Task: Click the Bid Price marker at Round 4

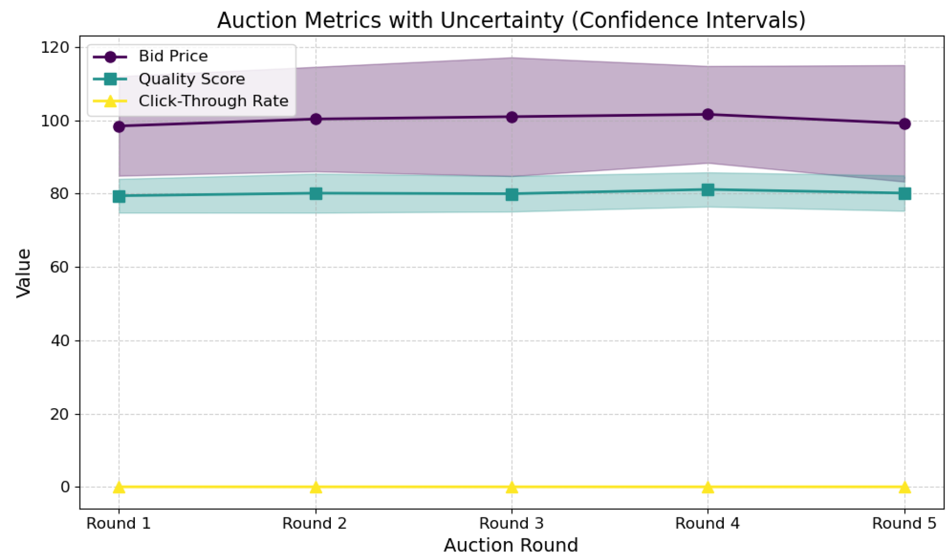Action: (708, 114)
